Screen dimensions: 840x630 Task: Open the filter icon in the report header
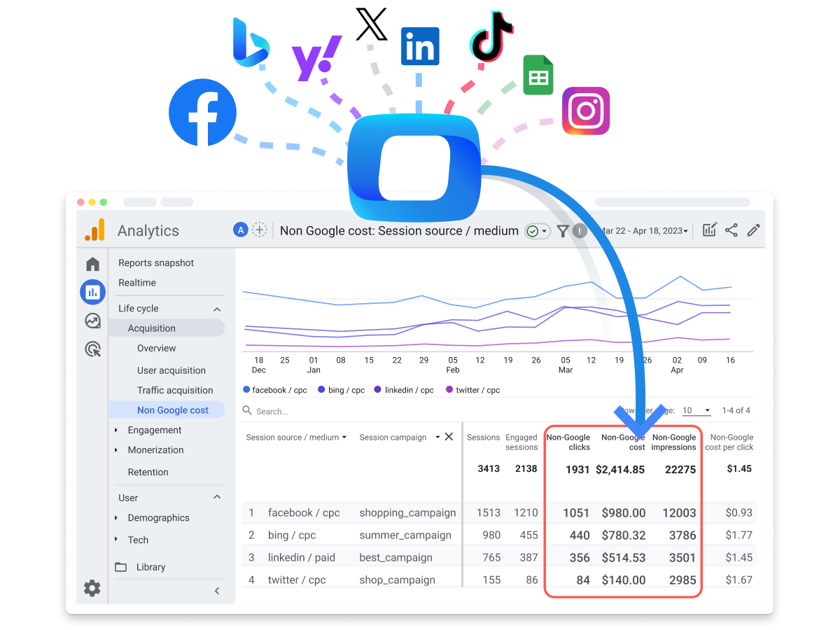pyautogui.click(x=563, y=230)
